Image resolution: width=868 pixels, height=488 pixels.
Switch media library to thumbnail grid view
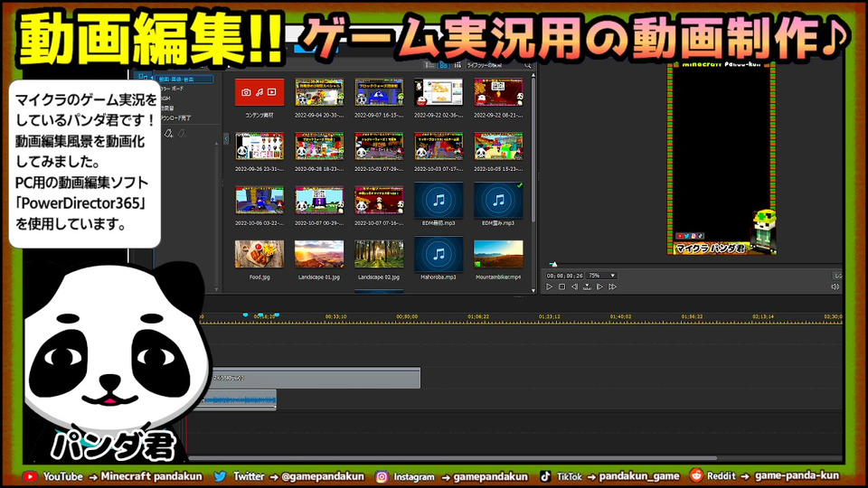(443, 65)
